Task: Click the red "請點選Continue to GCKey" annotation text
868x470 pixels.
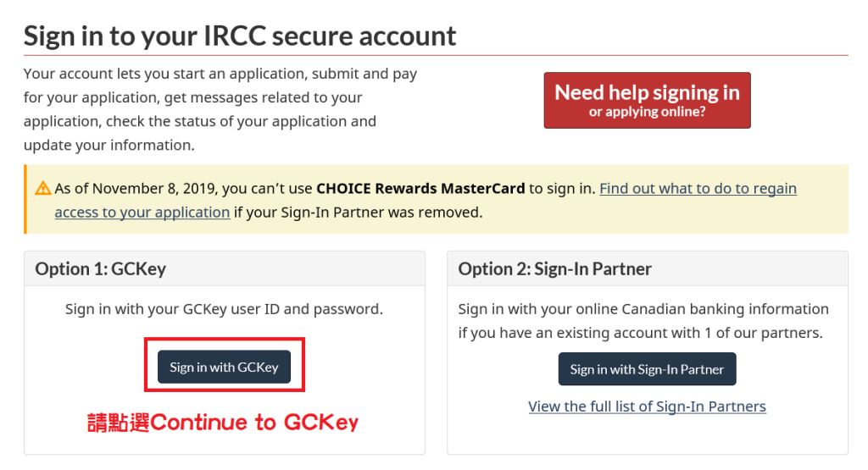Action: pos(223,423)
